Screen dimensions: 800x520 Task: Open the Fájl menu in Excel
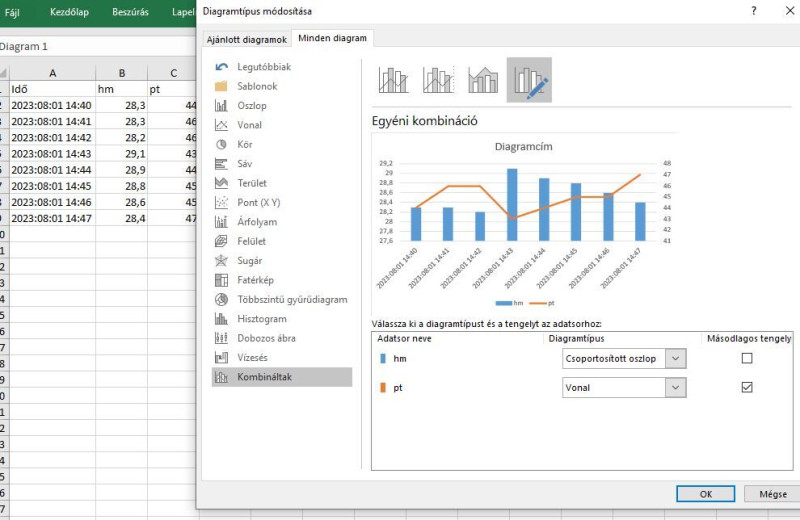[12, 12]
